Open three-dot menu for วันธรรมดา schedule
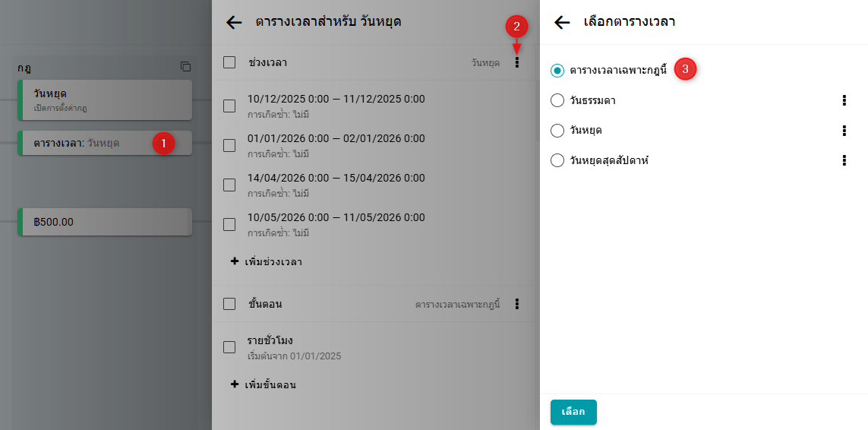868x430 pixels. tap(844, 100)
